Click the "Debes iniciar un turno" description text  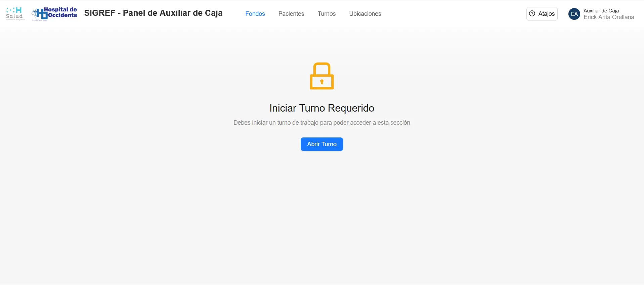pyautogui.click(x=321, y=123)
